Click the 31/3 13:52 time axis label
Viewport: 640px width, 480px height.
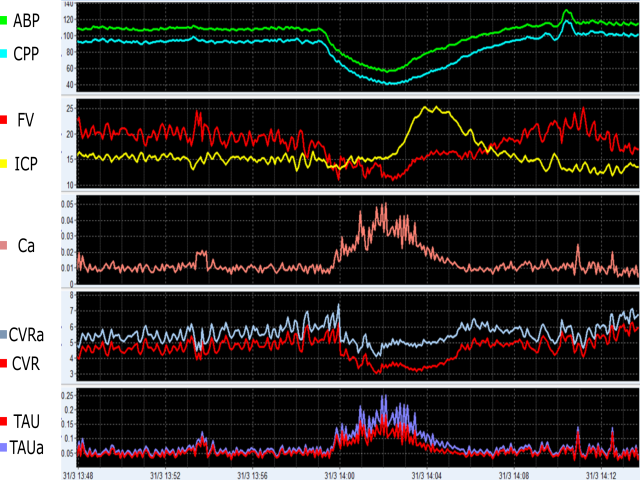pyautogui.click(x=166, y=474)
